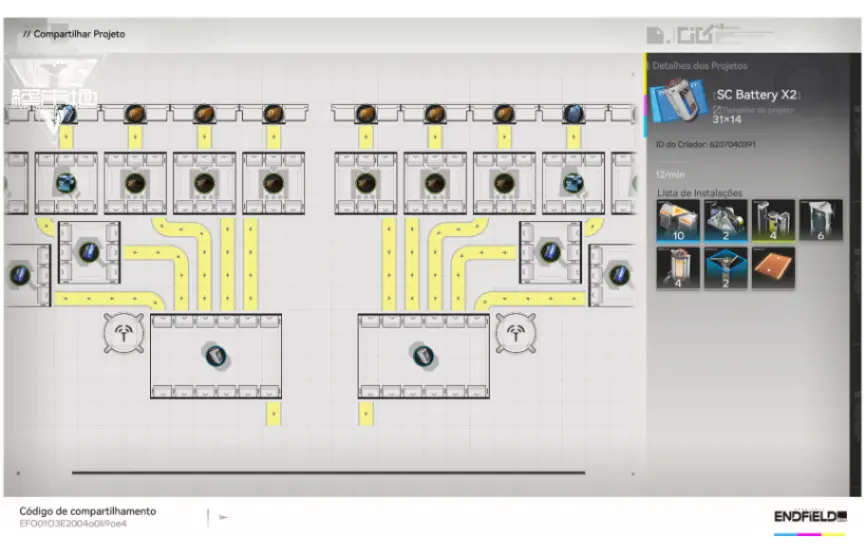
Task: Click the edit-document icon at top right
Action: pos(656,35)
